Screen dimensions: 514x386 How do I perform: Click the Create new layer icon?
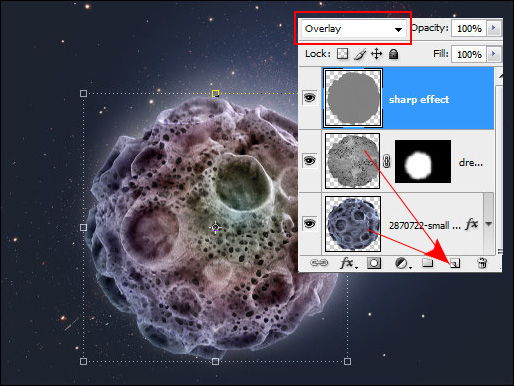(455, 263)
